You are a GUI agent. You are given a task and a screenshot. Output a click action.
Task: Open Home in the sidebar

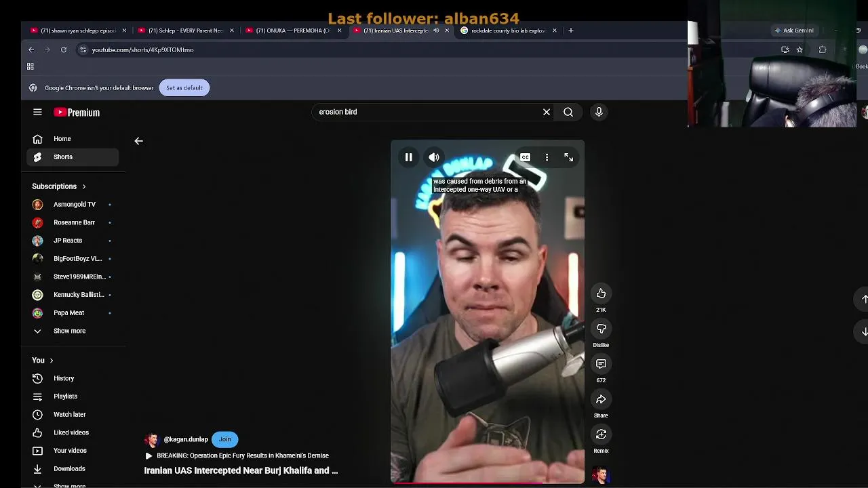click(x=73, y=139)
